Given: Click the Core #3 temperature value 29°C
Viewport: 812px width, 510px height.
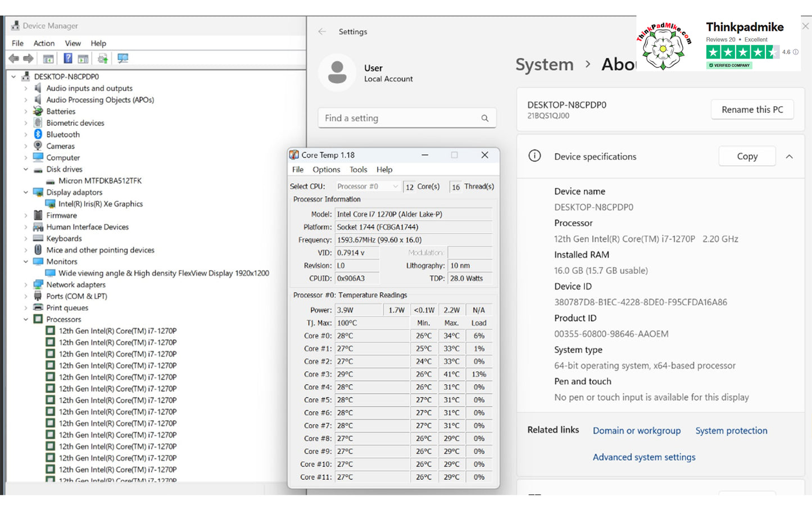Looking at the screenshot, I should pos(372,374).
